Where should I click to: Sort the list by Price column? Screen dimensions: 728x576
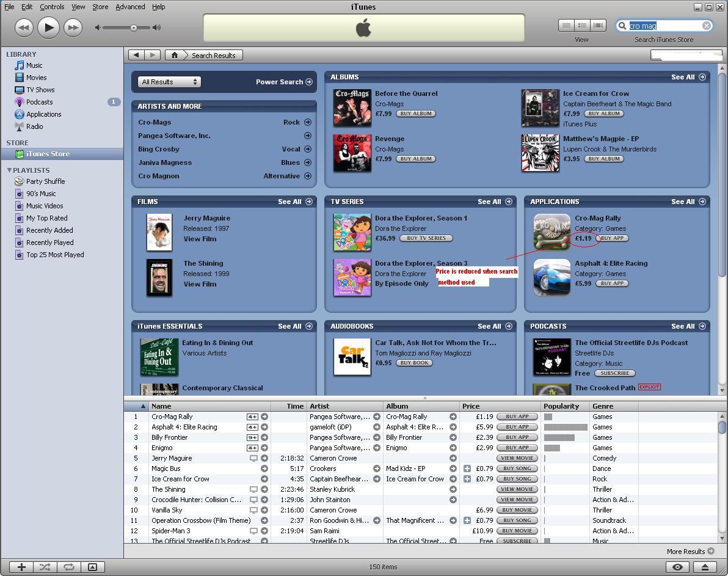click(x=500, y=406)
